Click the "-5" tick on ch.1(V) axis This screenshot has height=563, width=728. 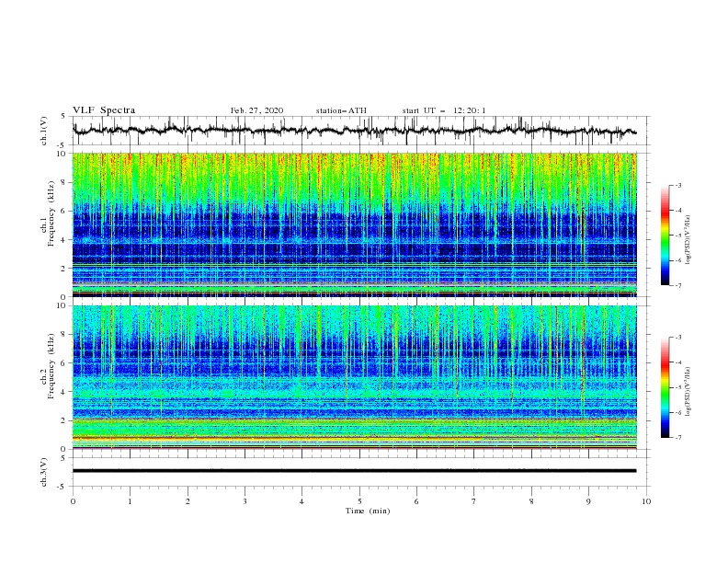63,145
